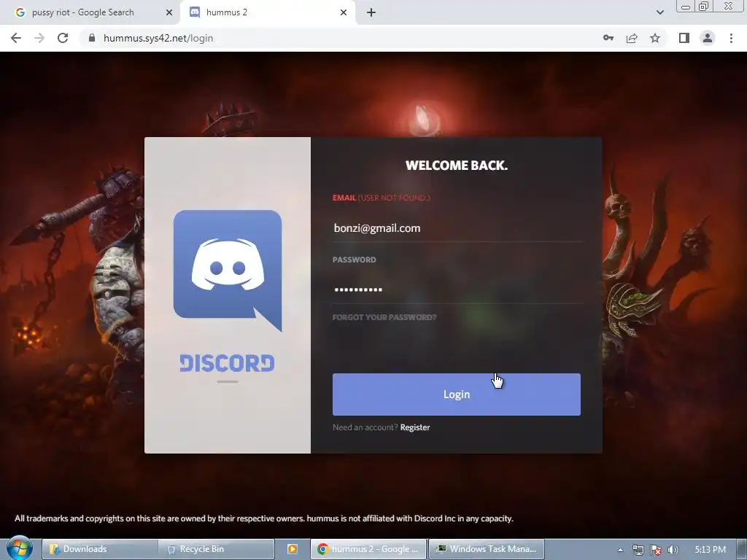
Task: Open the Chrome profile avatar
Action: click(708, 38)
